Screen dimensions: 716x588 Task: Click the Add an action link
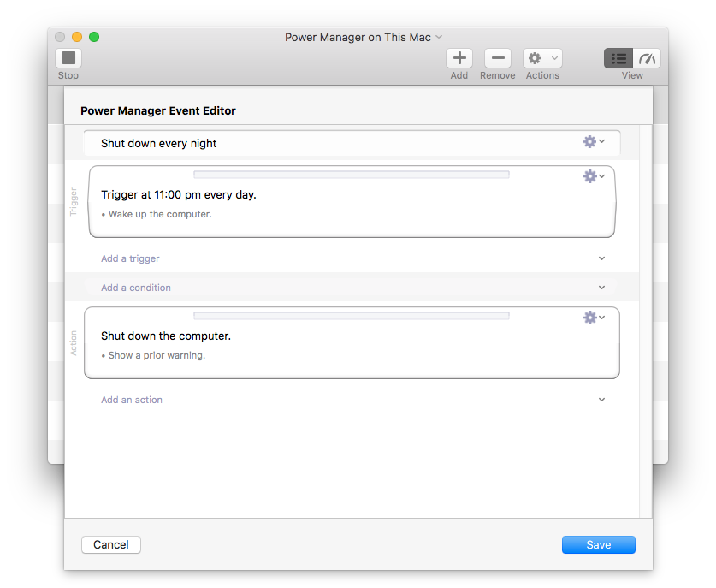(x=132, y=400)
